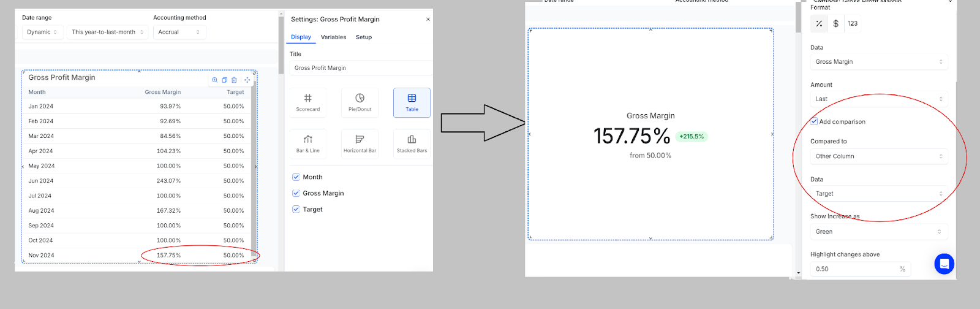
Task: Select the Table display type
Action: (412, 102)
